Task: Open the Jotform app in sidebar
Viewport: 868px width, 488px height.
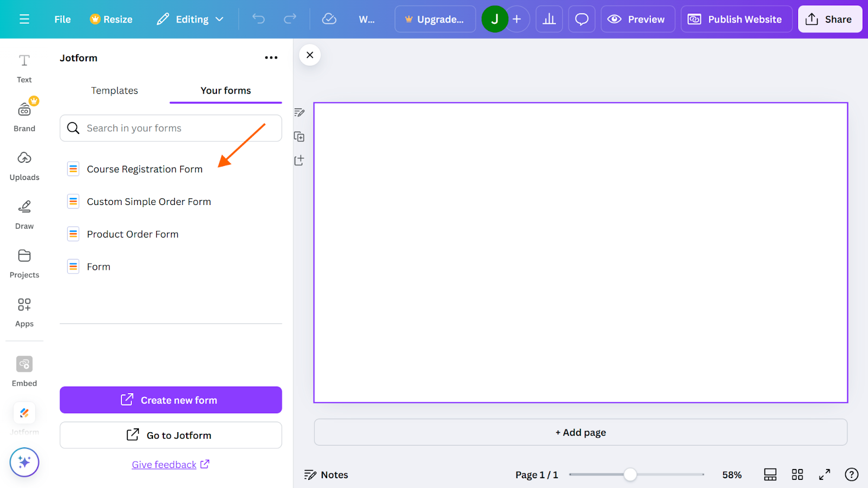Action: [x=24, y=419]
